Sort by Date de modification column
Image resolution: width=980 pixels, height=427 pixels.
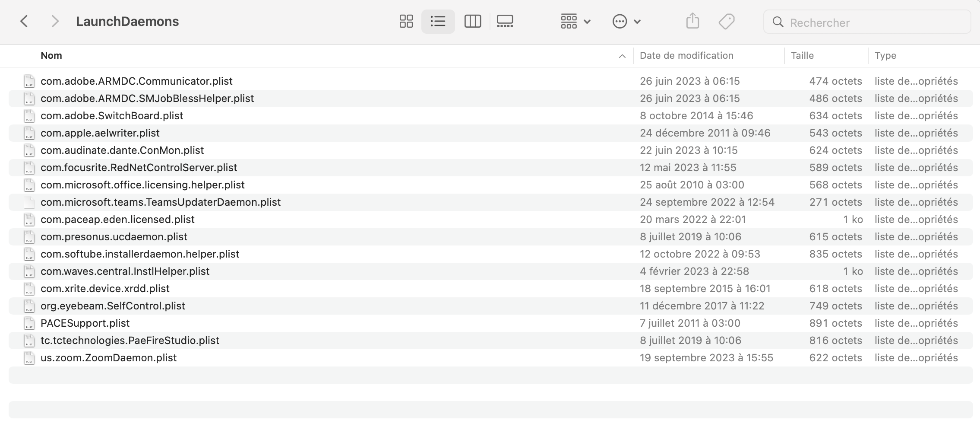686,55
